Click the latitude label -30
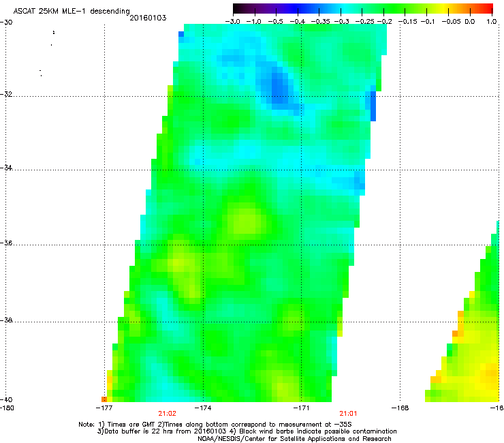This screenshot has width=504, height=443. click(x=6, y=22)
